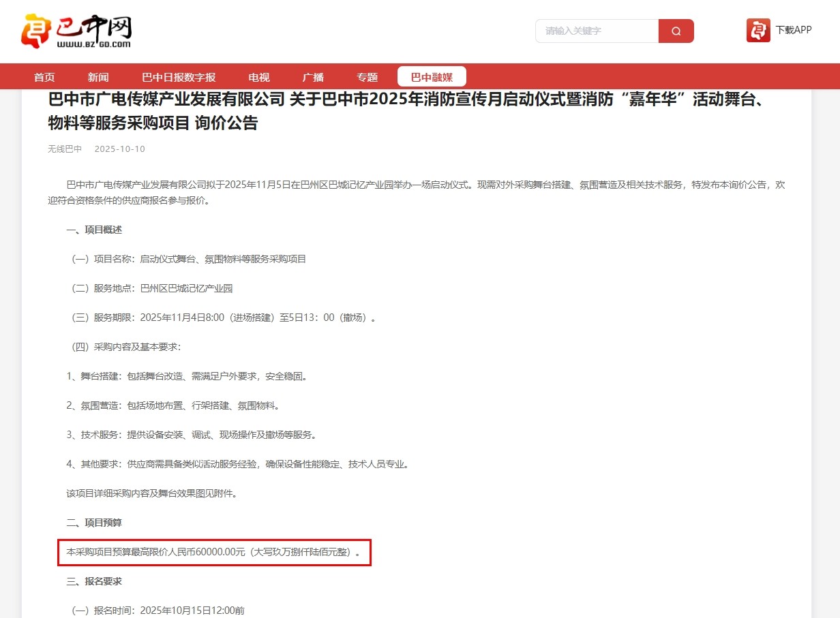The height and width of the screenshot is (618, 840).
Task: Open the 专题 nav item
Action: pos(367,77)
